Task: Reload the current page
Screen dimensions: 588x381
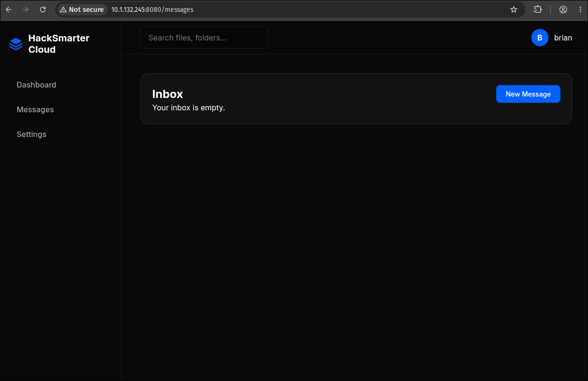Action: click(x=43, y=10)
